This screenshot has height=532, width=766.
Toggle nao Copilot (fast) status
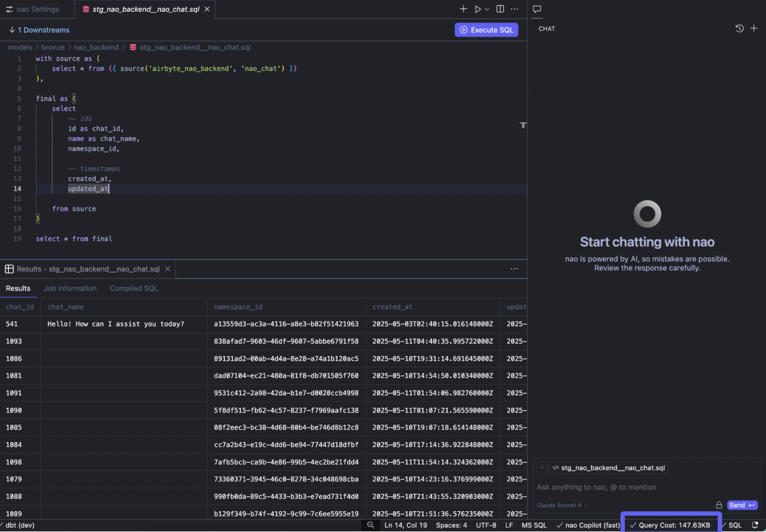coord(588,525)
